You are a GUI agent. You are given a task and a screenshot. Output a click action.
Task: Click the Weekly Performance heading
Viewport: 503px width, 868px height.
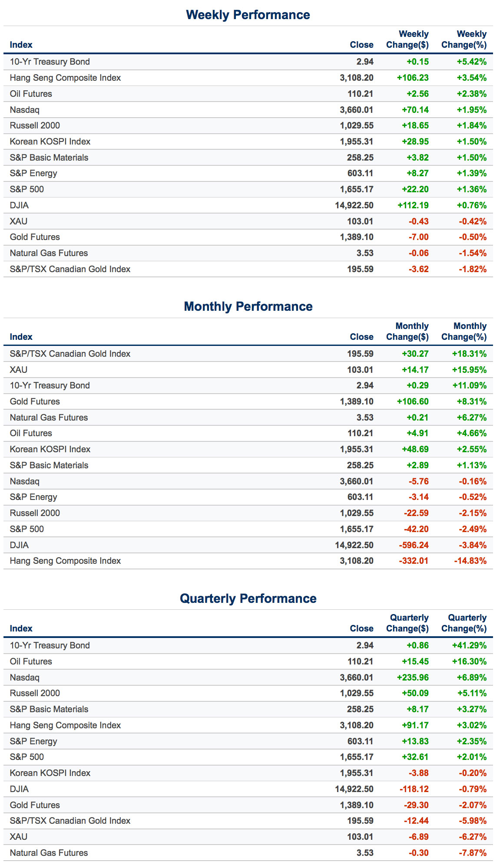pyautogui.click(x=248, y=15)
